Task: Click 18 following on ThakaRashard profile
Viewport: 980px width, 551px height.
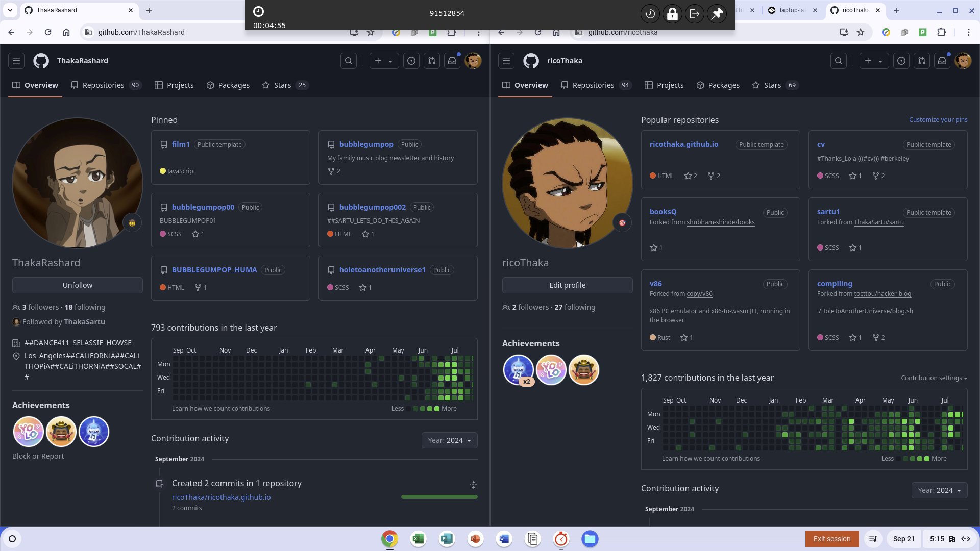Action: click(x=85, y=307)
